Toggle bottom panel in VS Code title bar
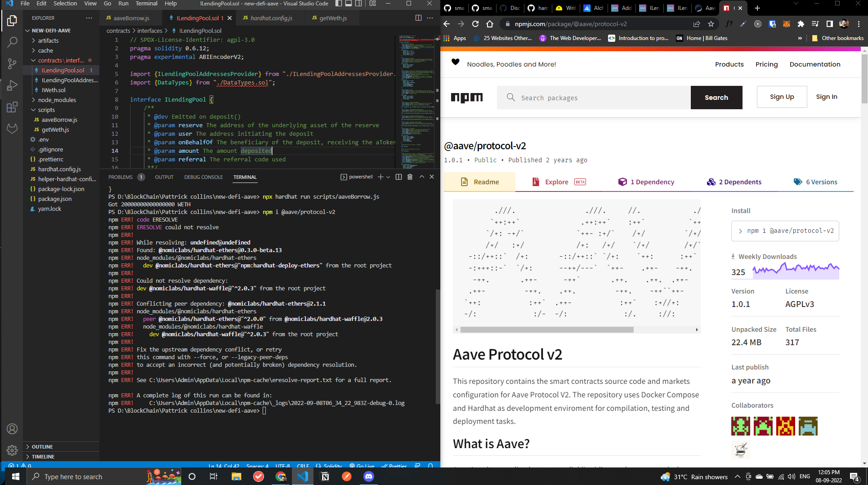 (x=349, y=4)
